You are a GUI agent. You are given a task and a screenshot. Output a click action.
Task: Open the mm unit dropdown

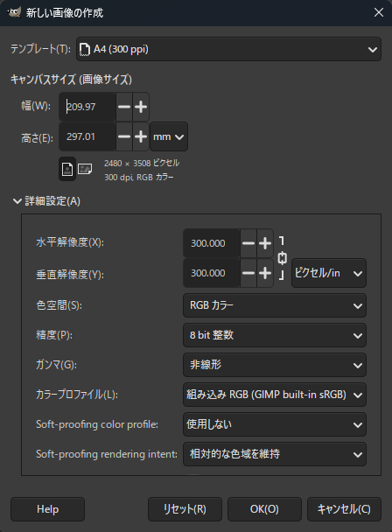[169, 136]
